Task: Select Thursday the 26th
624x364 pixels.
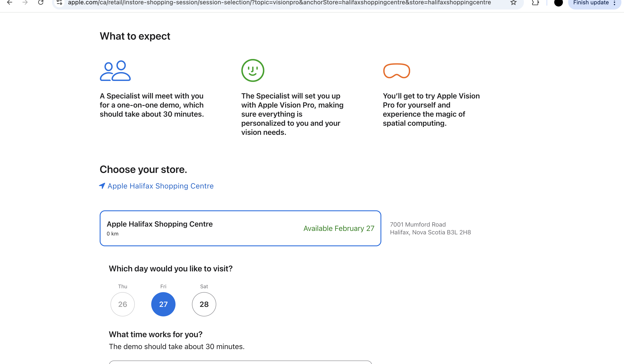Action: (123, 304)
